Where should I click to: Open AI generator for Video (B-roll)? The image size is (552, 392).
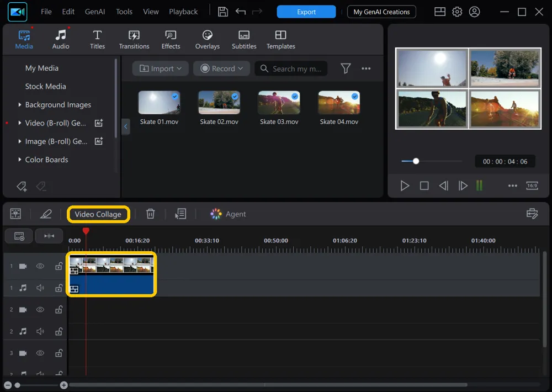(99, 123)
